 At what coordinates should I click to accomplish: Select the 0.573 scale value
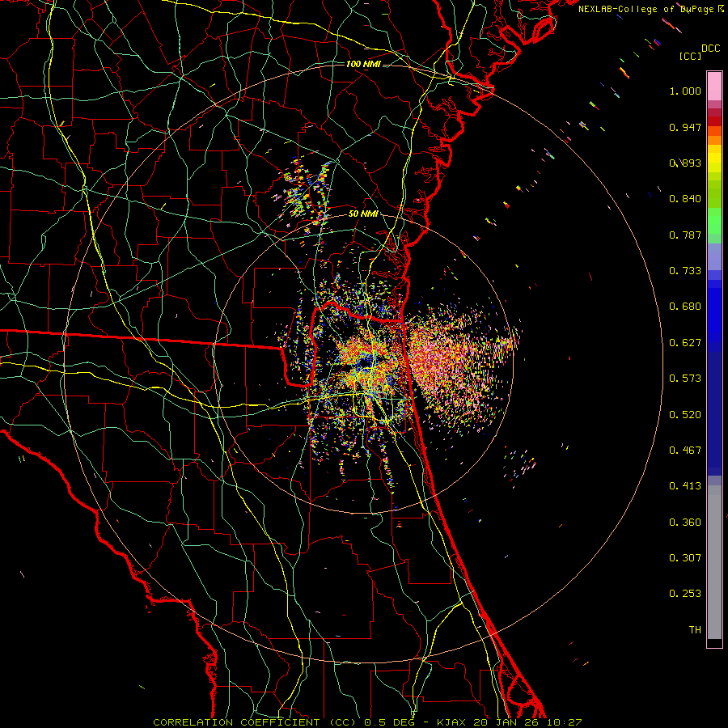click(685, 379)
